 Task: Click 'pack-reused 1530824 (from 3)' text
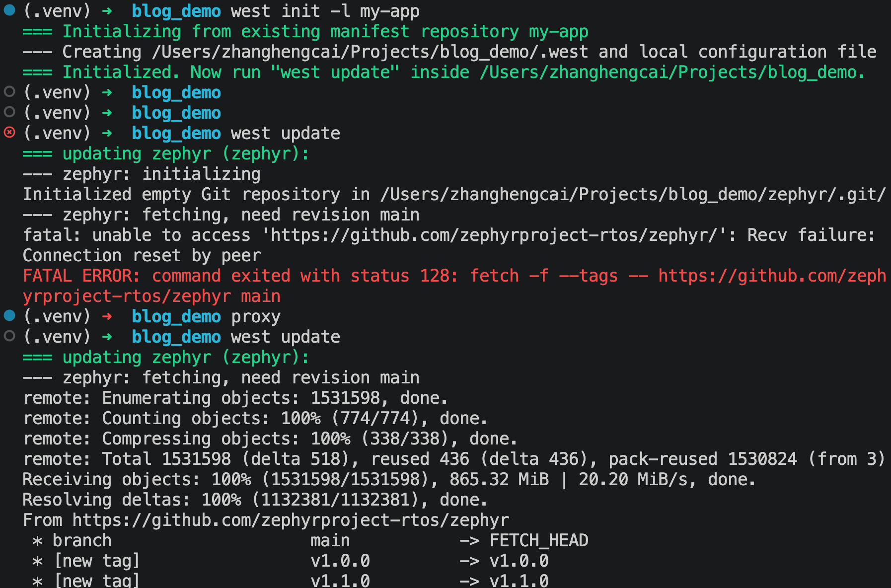(747, 459)
